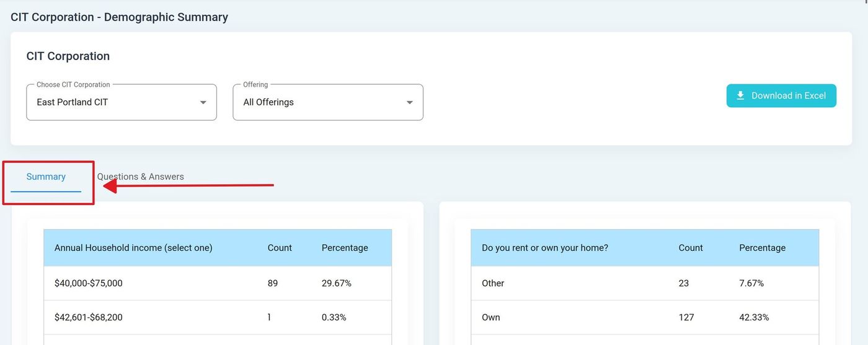Expand the Offering dropdown arrow
Screen dimensions: 868x345
point(409,102)
